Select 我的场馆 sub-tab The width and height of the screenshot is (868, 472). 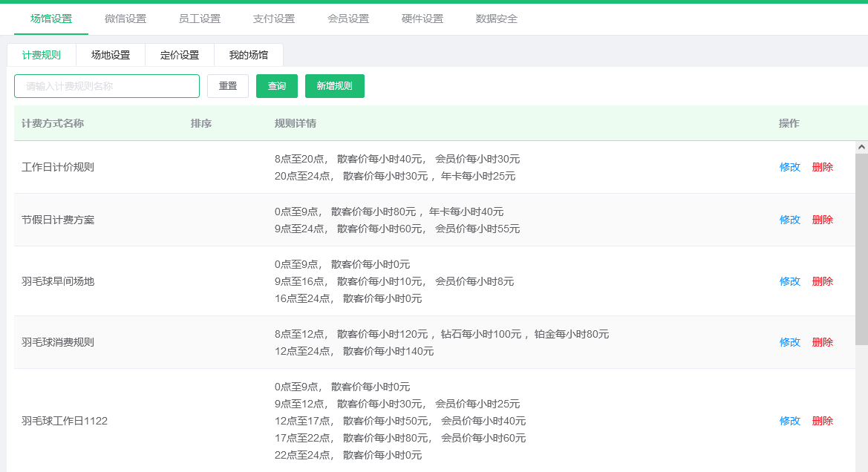tap(248, 55)
